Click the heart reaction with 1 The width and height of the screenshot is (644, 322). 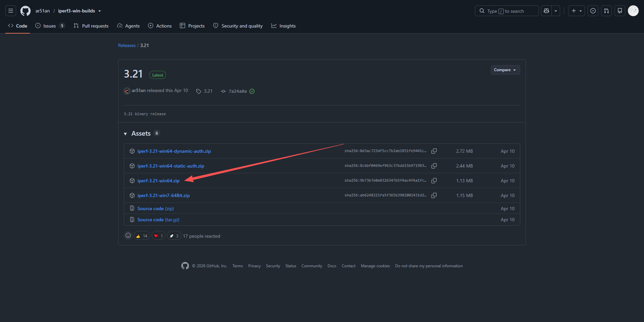pyautogui.click(x=159, y=236)
